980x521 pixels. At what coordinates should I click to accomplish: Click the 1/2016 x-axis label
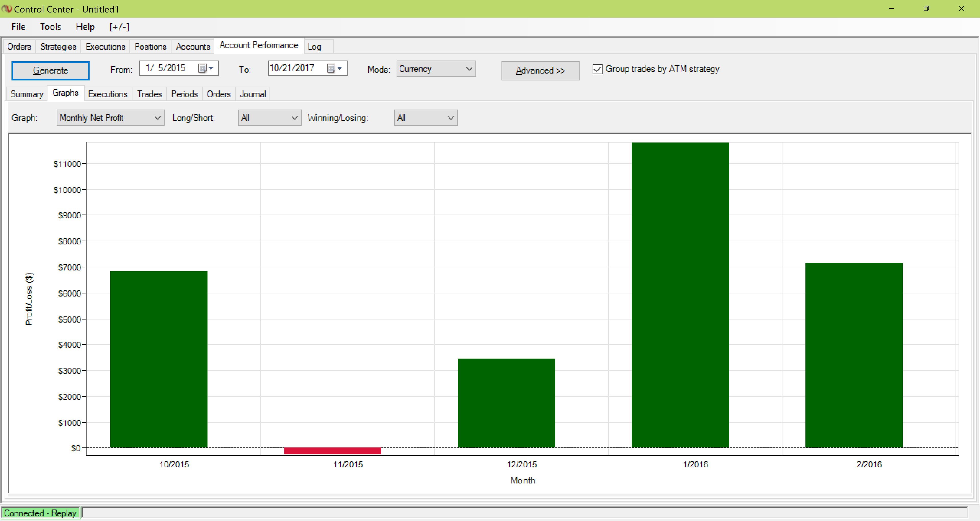[x=695, y=464]
